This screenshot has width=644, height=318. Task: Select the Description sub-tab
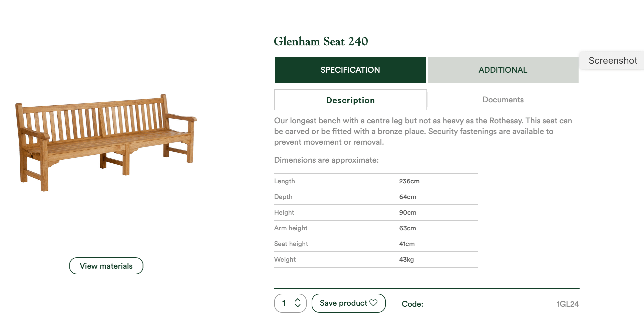(x=350, y=100)
